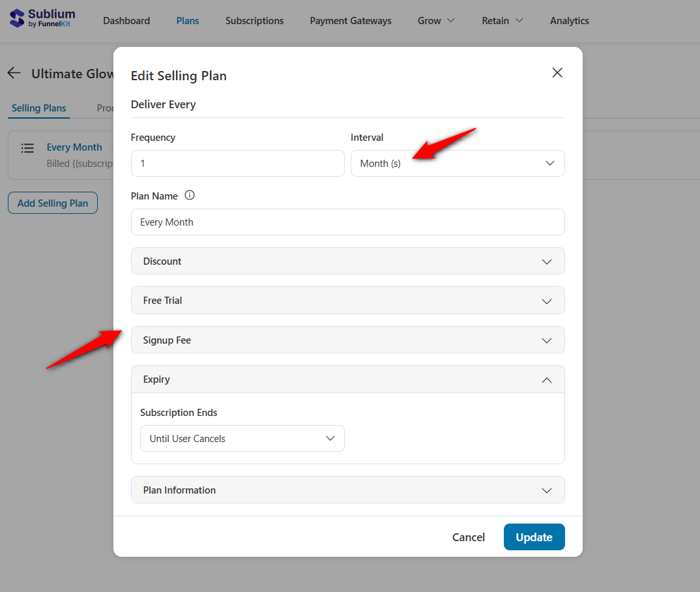Image resolution: width=700 pixels, height=592 pixels.
Task: Click the info icon next to Plan Name
Action: coord(189,194)
